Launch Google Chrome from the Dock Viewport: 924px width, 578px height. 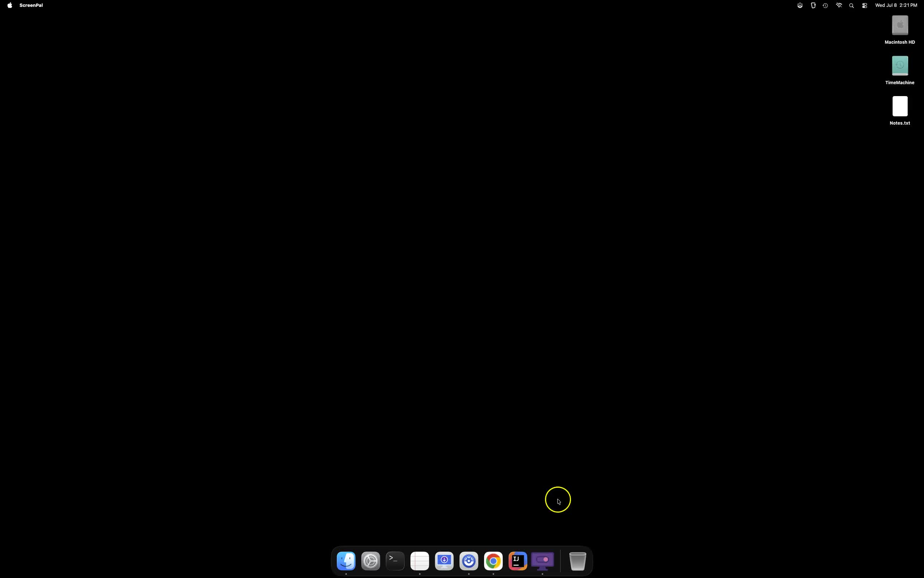click(493, 561)
